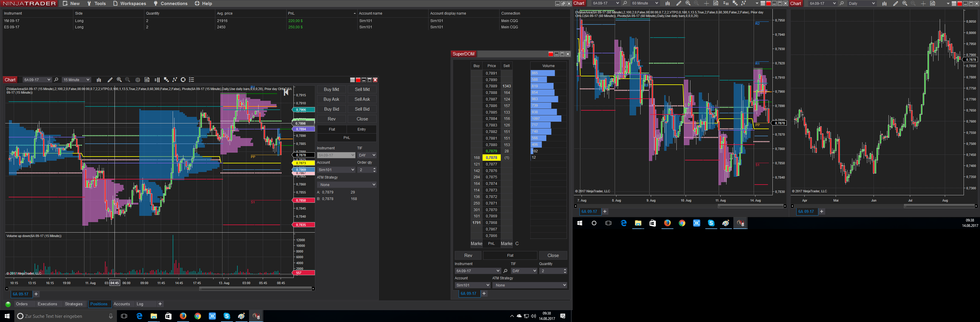Open drawing tools pencil in the Daily chart
The height and width of the screenshot is (322, 980).
[x=895, y=3]
